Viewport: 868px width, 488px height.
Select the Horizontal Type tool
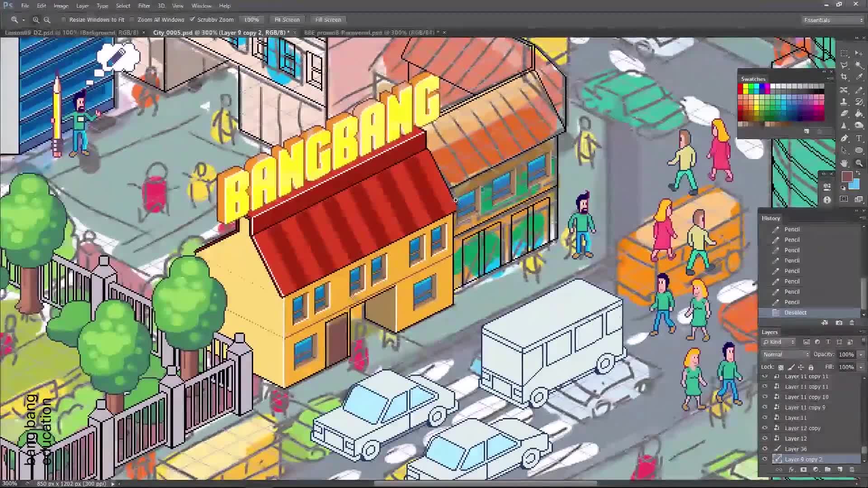[859, 138]
